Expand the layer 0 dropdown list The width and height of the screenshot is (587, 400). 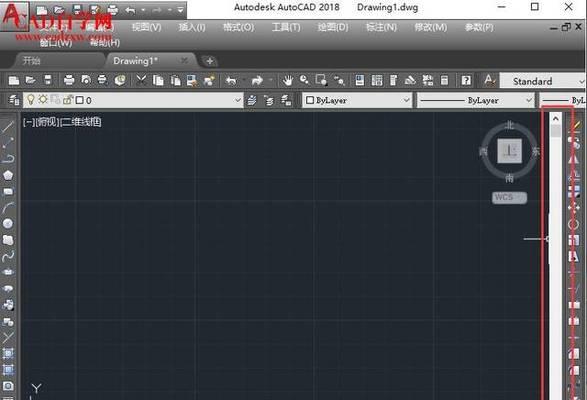pos(237,100)
